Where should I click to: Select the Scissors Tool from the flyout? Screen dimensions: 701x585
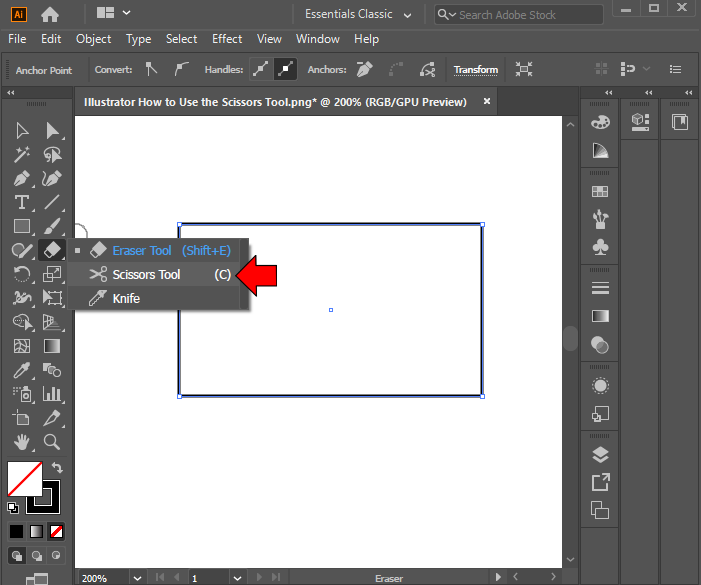(x=146, y=275)
